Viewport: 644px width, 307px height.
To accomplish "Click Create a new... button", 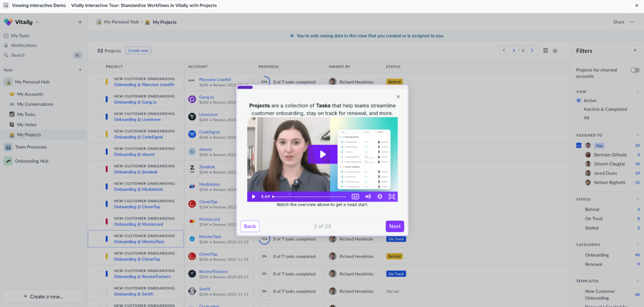I will click(x=43, y=296).
